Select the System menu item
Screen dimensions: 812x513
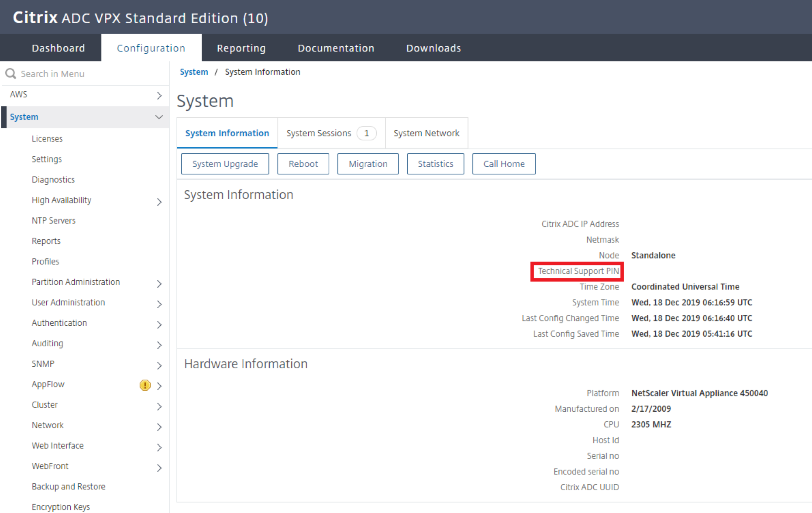85,117
